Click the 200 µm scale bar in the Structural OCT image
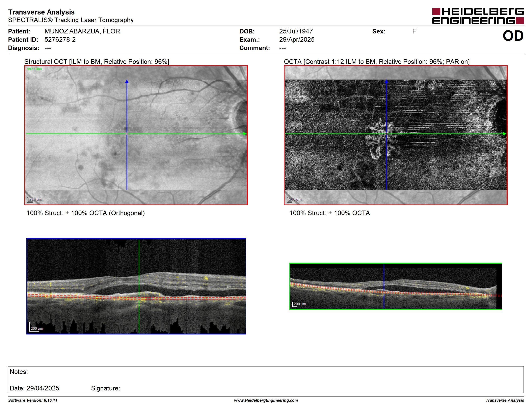532x411 pixels. click(x=34, y=200)
